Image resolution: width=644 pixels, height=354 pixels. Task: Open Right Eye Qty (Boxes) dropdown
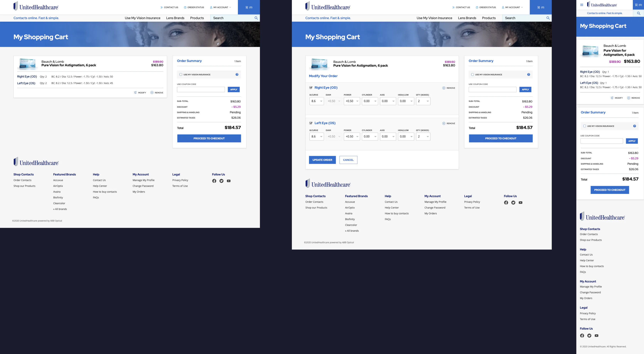click(x=423, y=101)
